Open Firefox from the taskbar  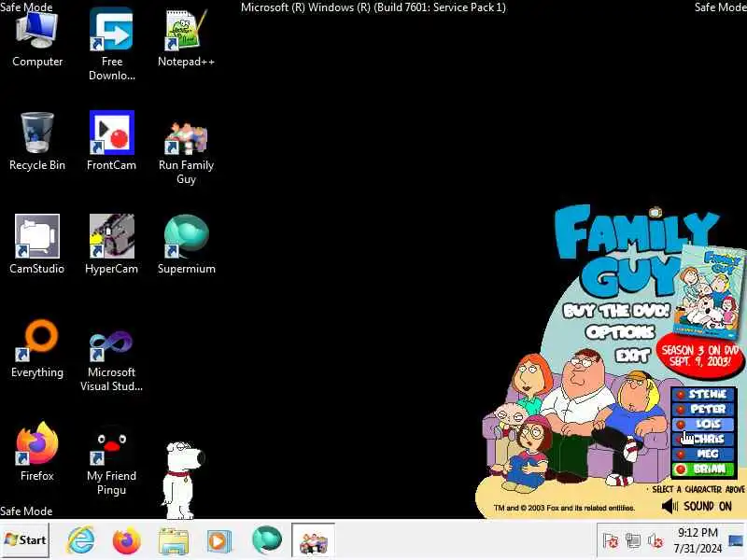[127, 540]
